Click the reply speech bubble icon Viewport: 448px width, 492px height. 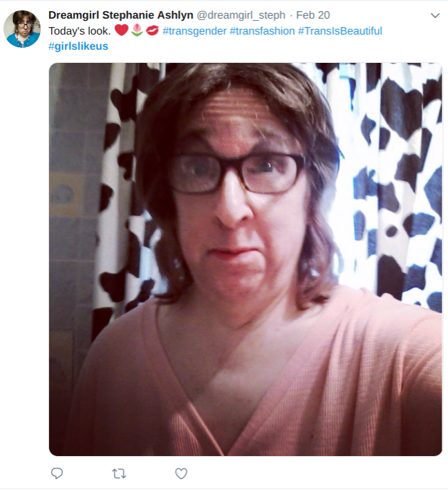57,473
